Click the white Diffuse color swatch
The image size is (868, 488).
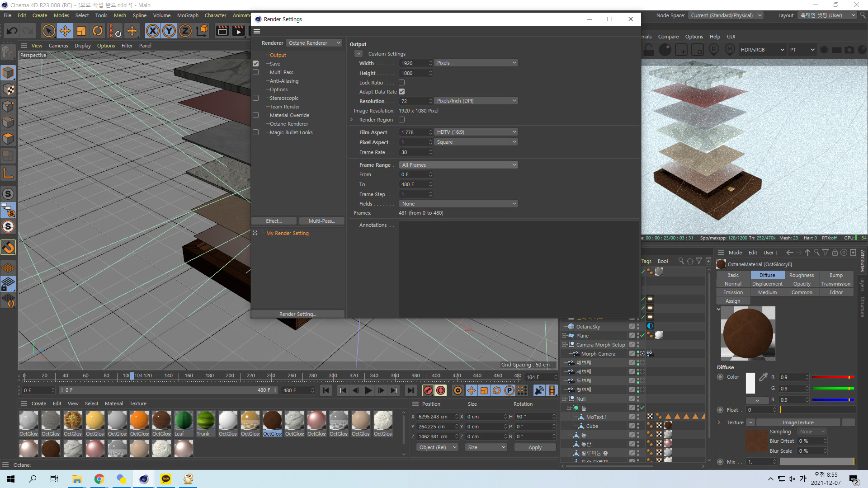click(750, 383)
